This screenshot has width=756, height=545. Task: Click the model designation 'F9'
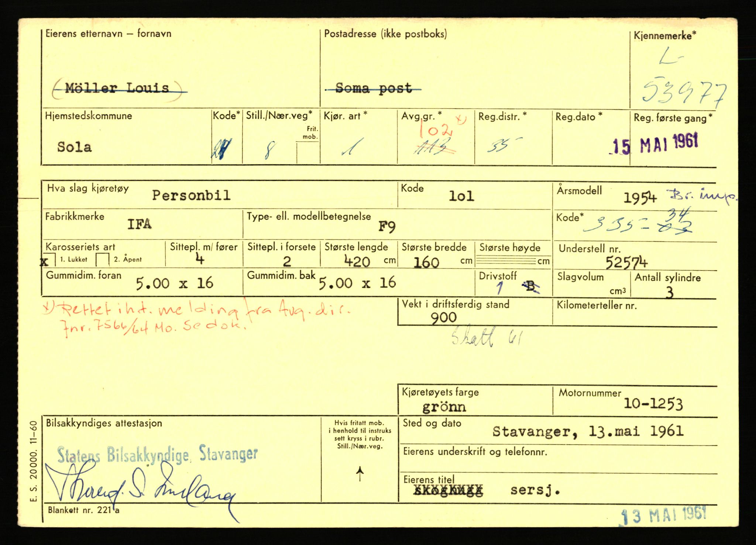click(x=387, y=227)
